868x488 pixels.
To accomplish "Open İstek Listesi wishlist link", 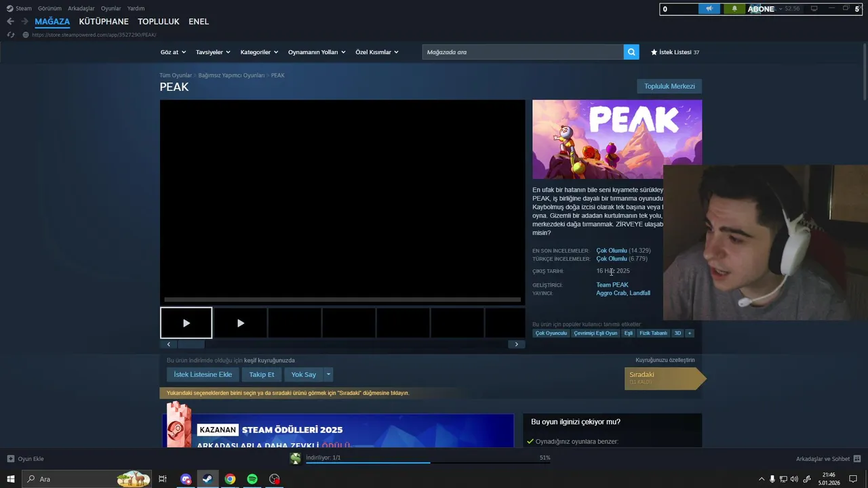I will [x=675, y=52].
